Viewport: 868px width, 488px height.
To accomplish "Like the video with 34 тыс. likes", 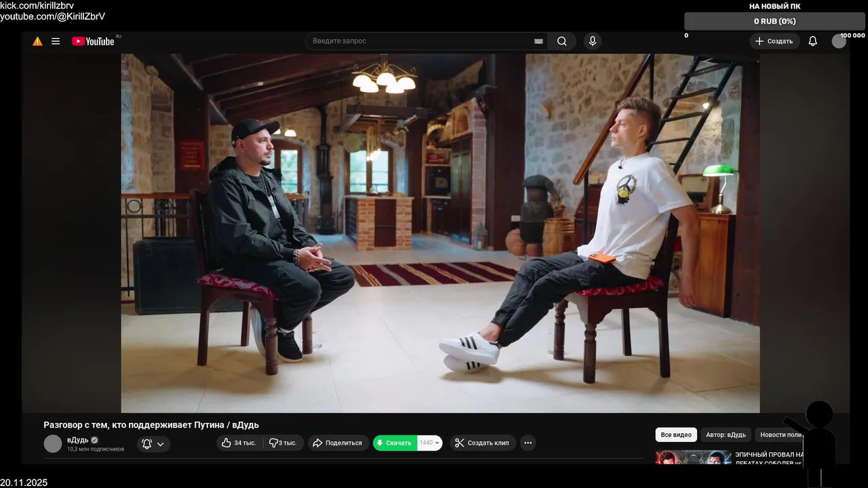I will tap(239, 443).
